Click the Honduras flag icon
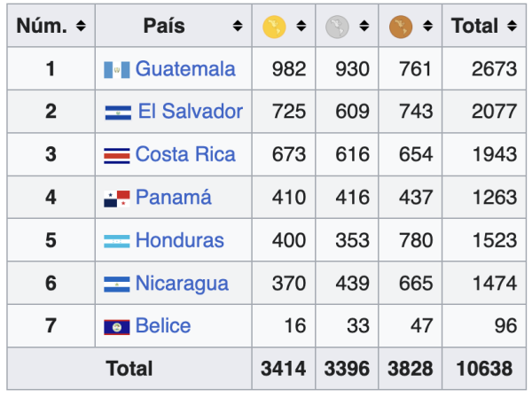The width and height of the screenshot is (532, 398). tap(117, 241)
